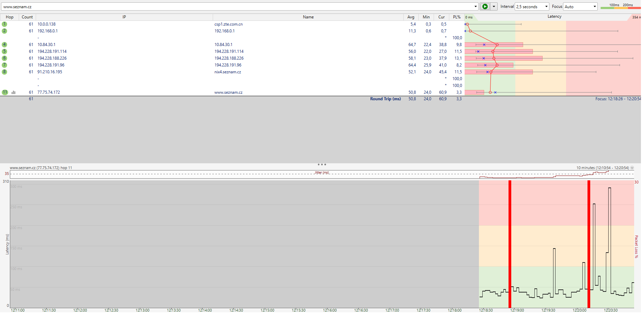This screenshot has height=315, width=644.
Task: Expand the target address history dropdown arrow
Action: 476,6
